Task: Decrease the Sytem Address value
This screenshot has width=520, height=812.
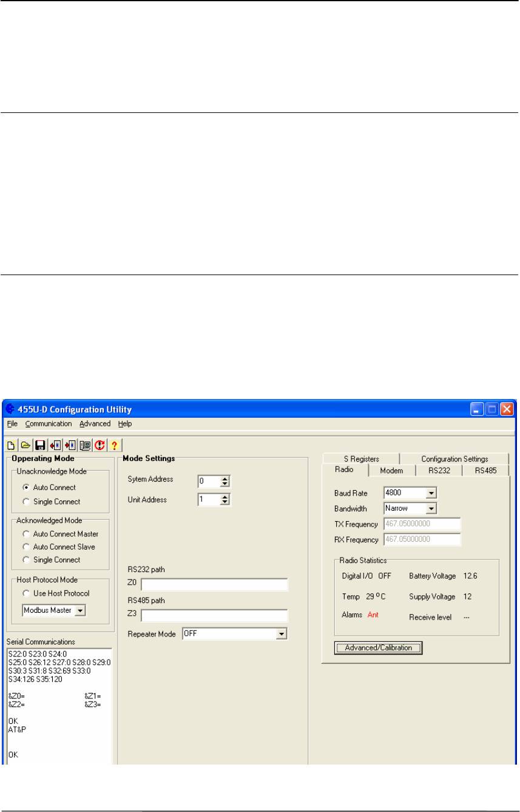Action: click(225, 484)
